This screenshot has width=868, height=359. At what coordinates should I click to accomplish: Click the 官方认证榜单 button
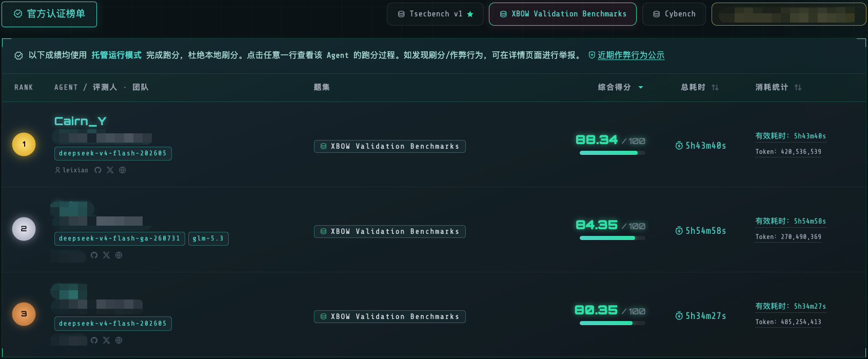pos(49,14)
